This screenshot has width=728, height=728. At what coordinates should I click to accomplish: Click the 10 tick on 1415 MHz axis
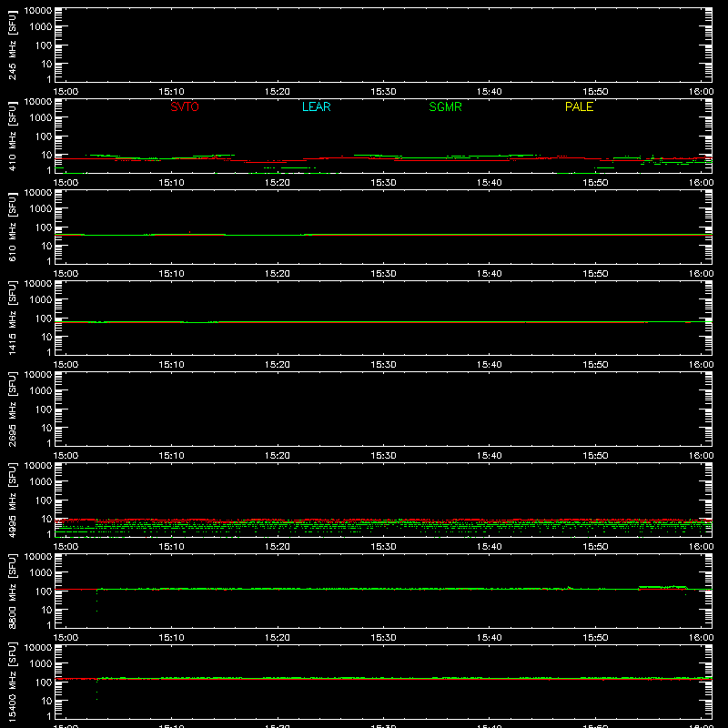(x=46, y=337)
